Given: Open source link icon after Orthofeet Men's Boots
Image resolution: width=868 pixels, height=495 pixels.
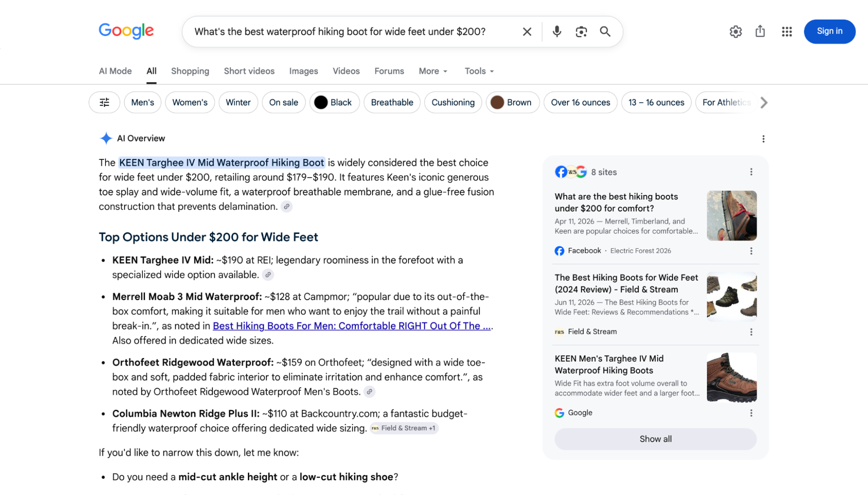Looking at the screenshot, I should (370, 392).
